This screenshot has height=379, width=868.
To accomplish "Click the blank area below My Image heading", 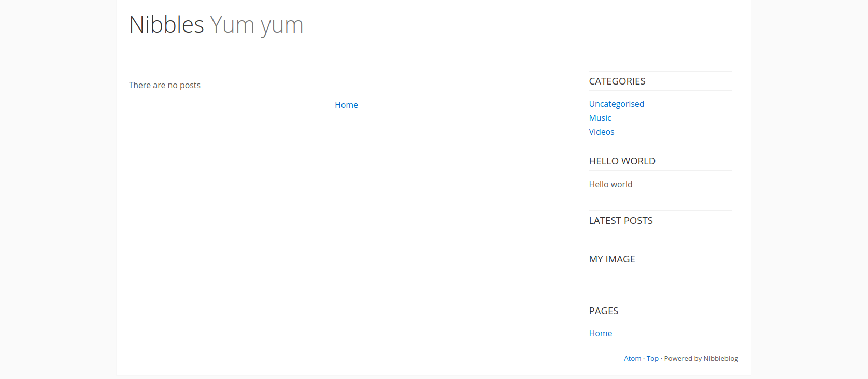I will 660,283.
